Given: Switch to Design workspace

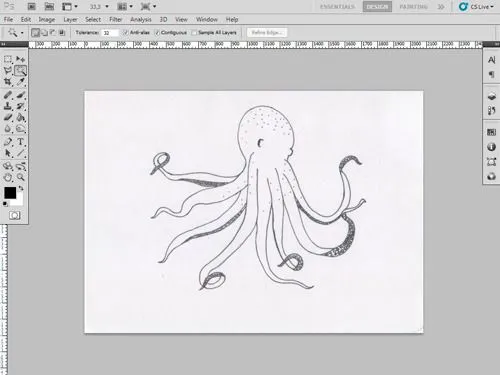Looking at the screenshot, I should pyautogui.click(x=377, y=6).
